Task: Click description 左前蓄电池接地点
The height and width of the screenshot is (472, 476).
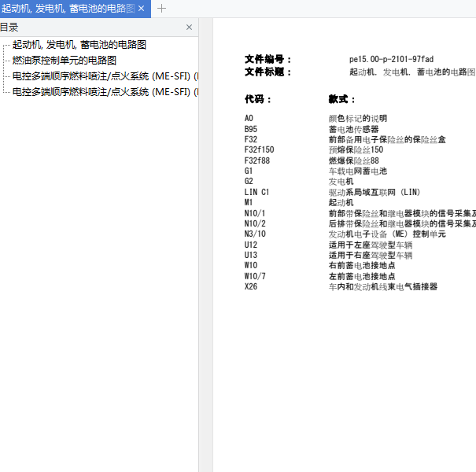Action: (362, 276)
